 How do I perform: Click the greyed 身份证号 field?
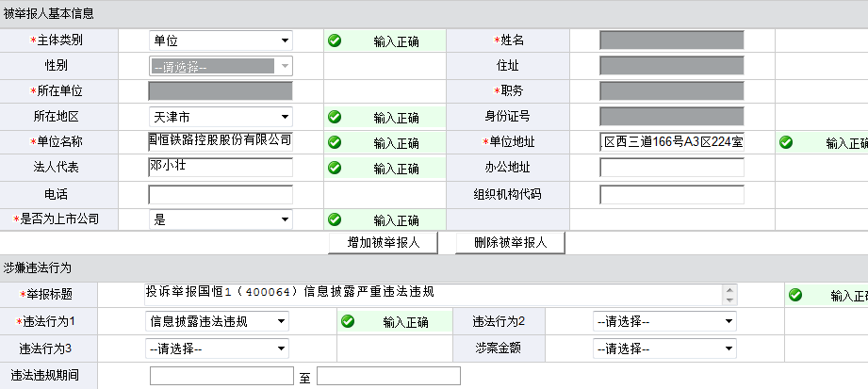(x=672, y=116)
